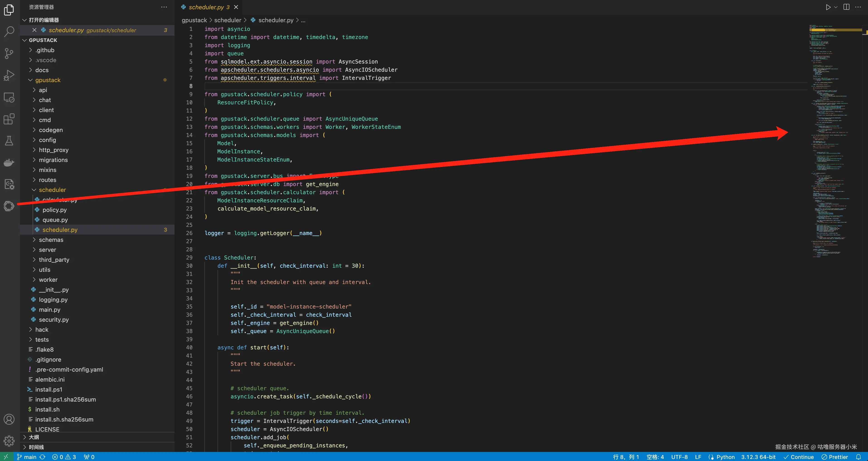Screen dimensions: 868x461
Task: Open the Extensions view
Action: click(9, 119)
